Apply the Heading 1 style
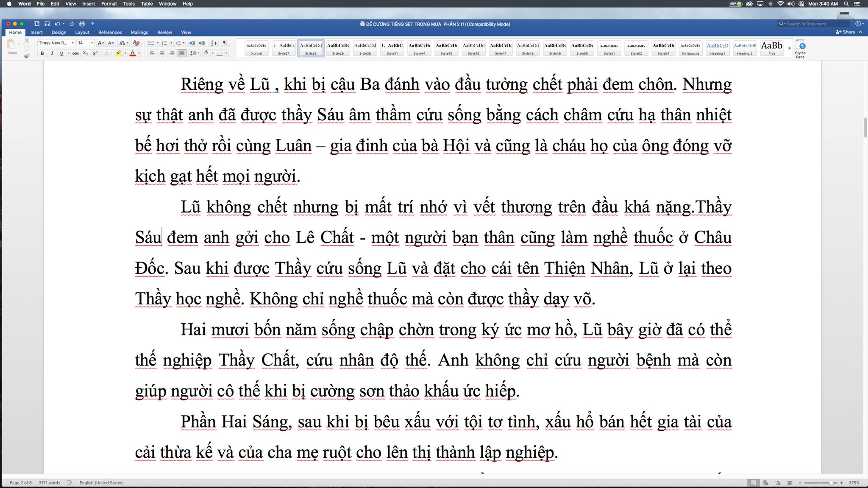The height and width of the screenshot is (488, 868). click(x=718, y=48)
